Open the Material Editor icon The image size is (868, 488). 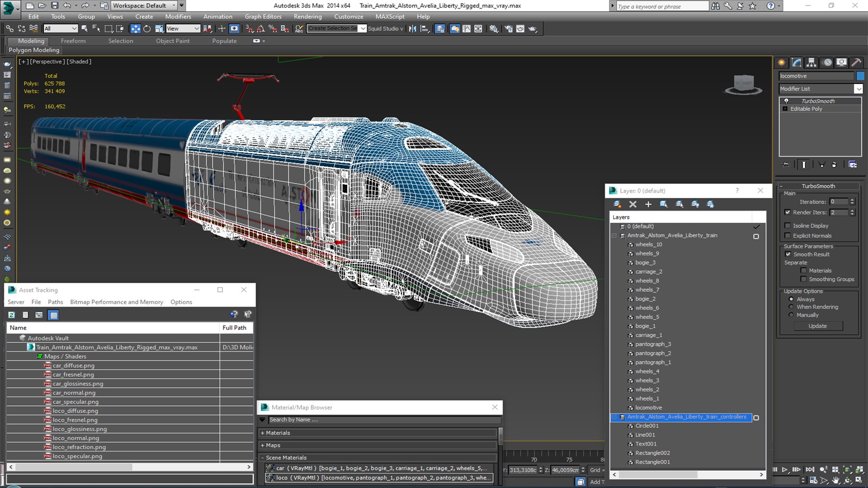(x=494, y=28)
